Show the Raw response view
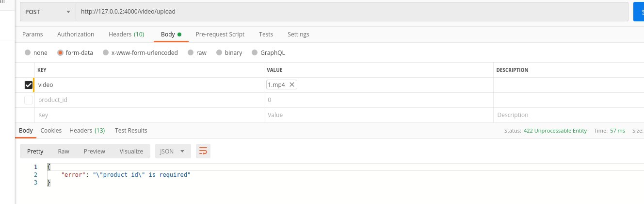This screenshot has width=644, height=204. point(64,151)
